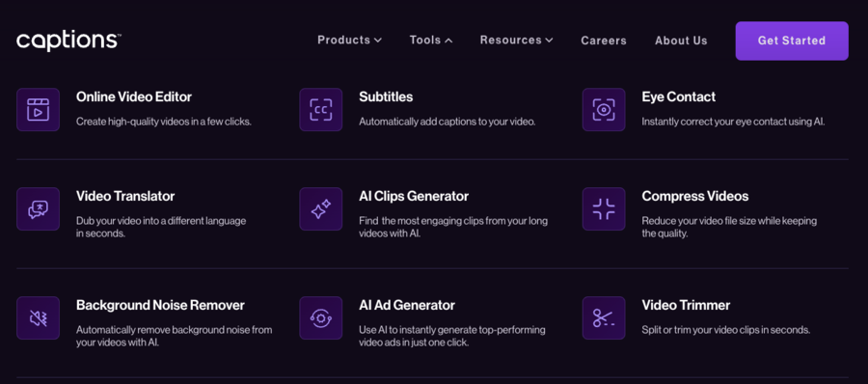Expand the Products dropdown menu

point(349,40)
